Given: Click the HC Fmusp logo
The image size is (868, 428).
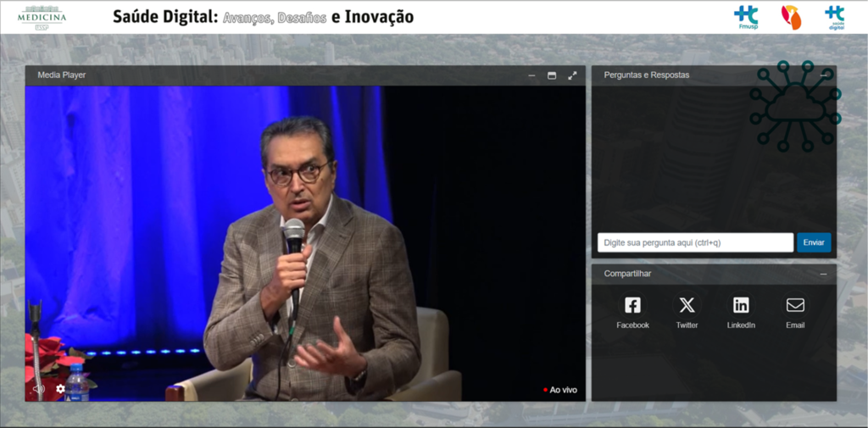Looking at the screenshot, I should coord(746,17).
